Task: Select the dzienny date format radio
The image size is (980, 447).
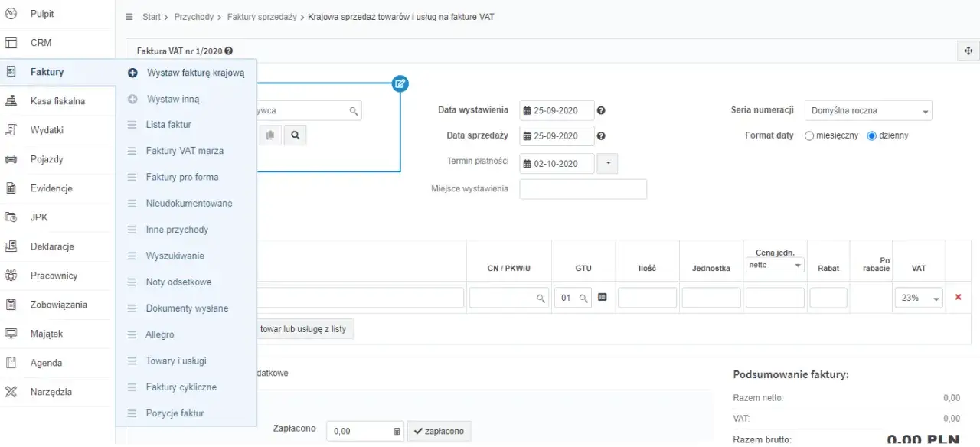Action: (x=871, y=135)
